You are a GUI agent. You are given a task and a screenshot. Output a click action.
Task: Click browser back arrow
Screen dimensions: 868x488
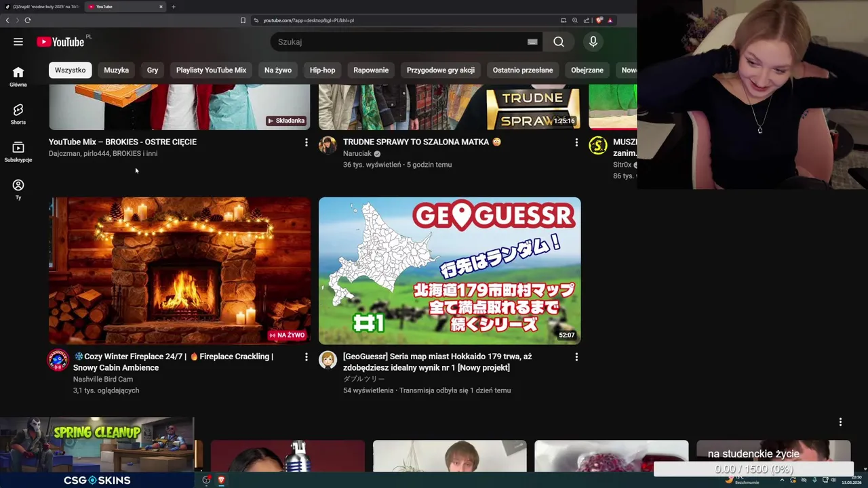tap(7, 20)
